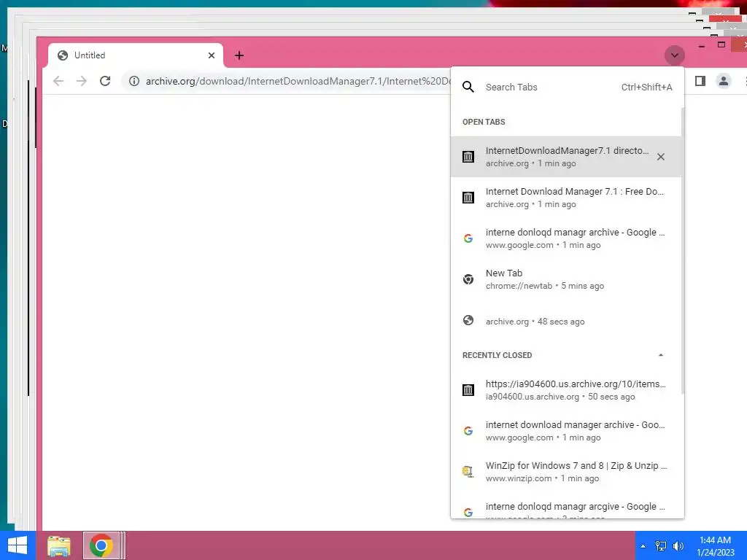Show hidden system tray icons
Image resolution: width=747 pixels, height=560 pixels.
[x=643, y=545]
